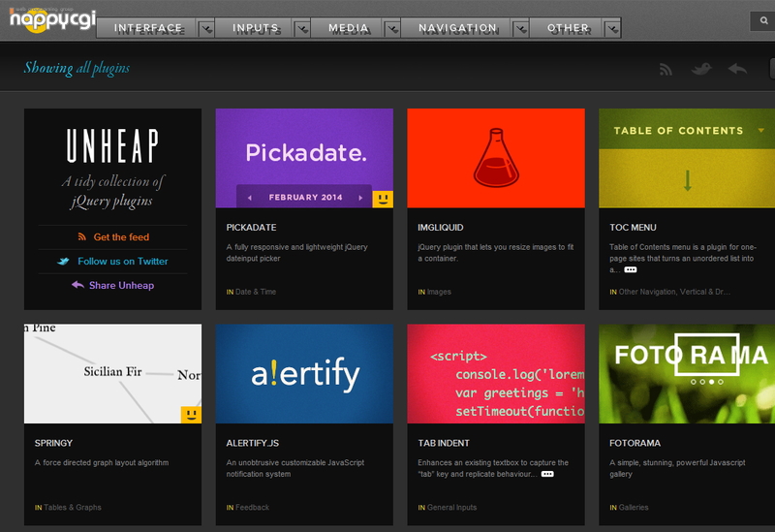Expand the Inputs menu arrow

(x=302, y=29)
